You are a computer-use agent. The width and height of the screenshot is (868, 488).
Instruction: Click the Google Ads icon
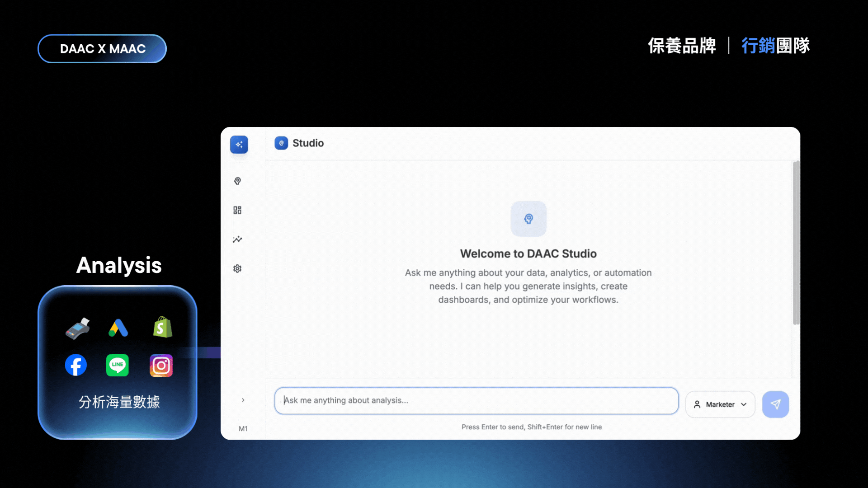(x=118, y=328)
